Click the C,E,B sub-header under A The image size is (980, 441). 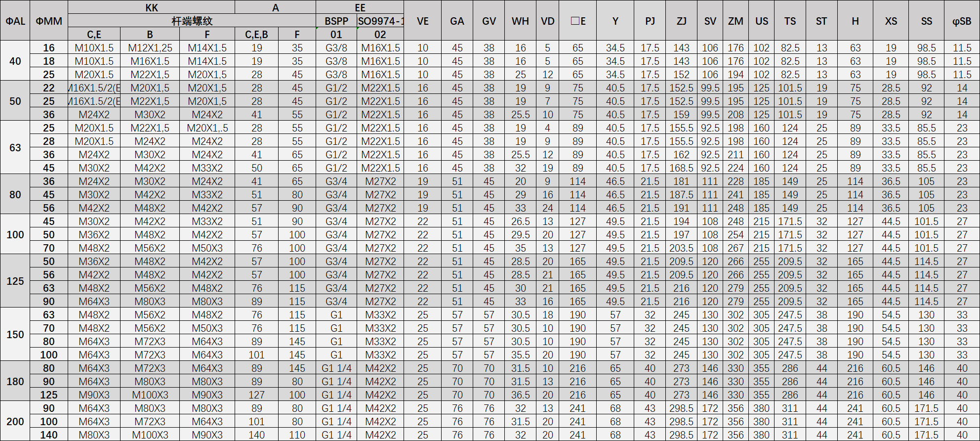[256, 34]
